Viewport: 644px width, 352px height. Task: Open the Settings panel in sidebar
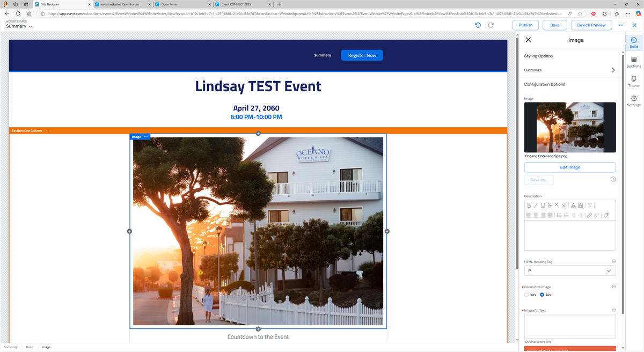[634, 101]
